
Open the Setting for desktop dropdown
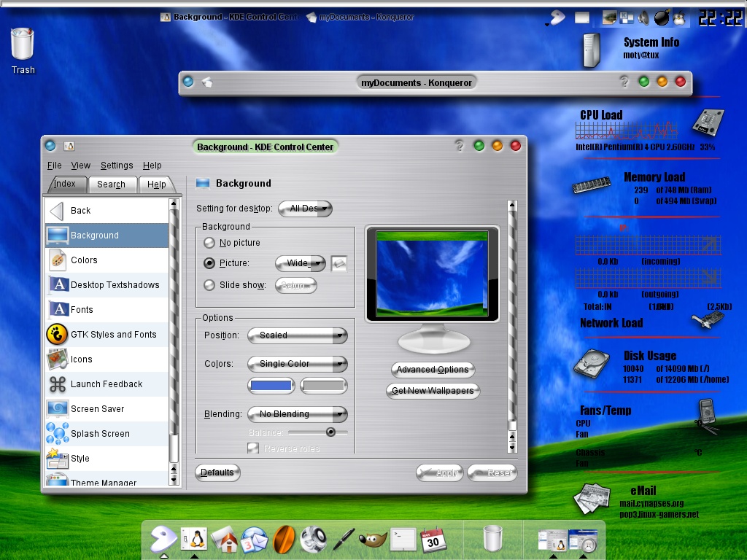tap(305, 209)
